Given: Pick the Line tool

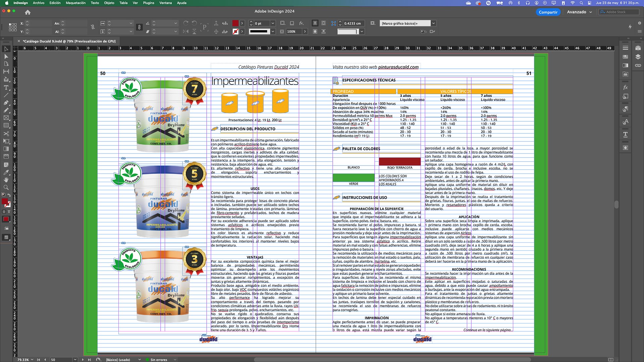Looking at the screenshot, I should (6, 95).
